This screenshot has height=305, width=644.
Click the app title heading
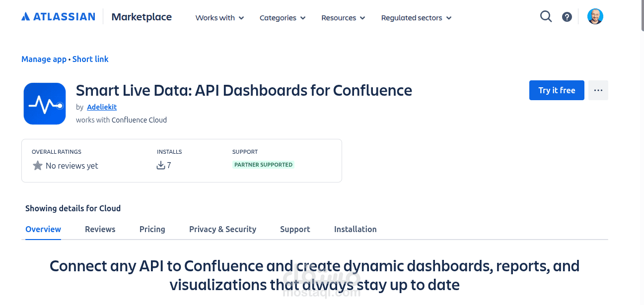(244, 90)
